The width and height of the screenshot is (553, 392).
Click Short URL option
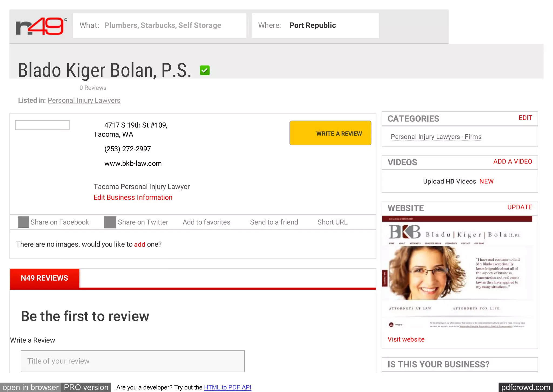(332, 222)
